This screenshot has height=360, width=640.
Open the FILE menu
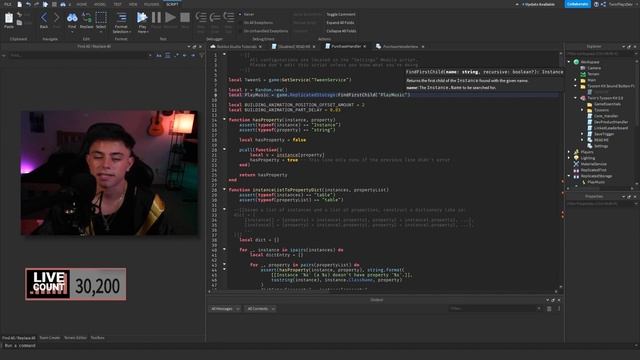click(x=8, y=4)
